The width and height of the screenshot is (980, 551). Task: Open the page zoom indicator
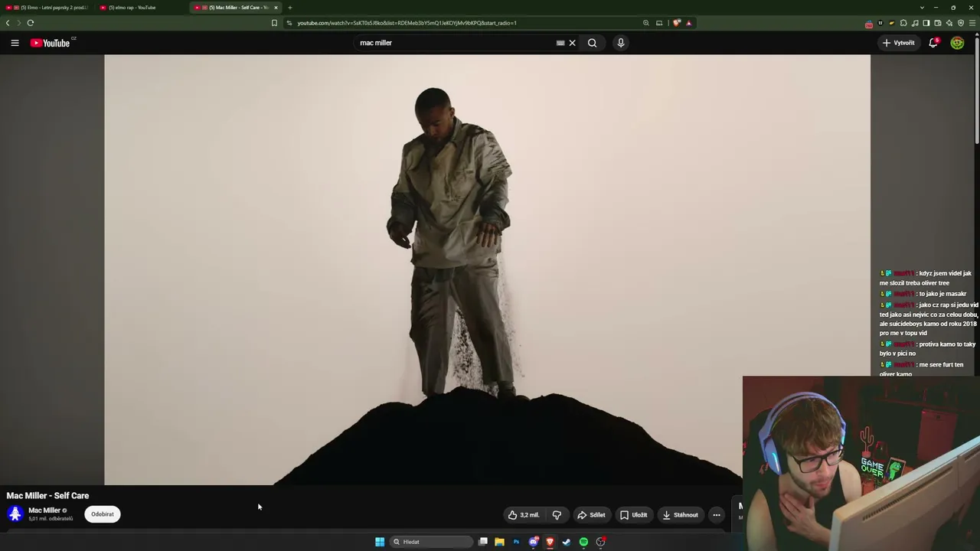tap(646, 23)
